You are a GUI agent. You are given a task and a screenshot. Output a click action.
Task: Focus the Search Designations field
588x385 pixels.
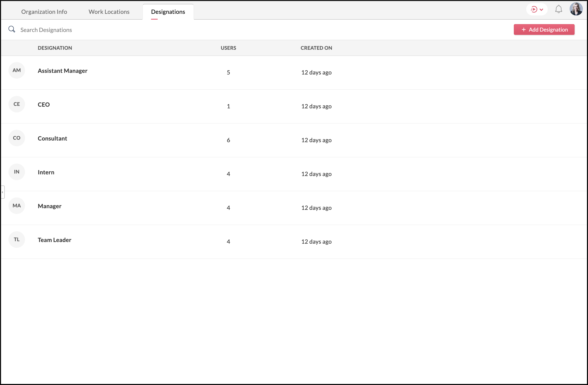pos(46,30)
